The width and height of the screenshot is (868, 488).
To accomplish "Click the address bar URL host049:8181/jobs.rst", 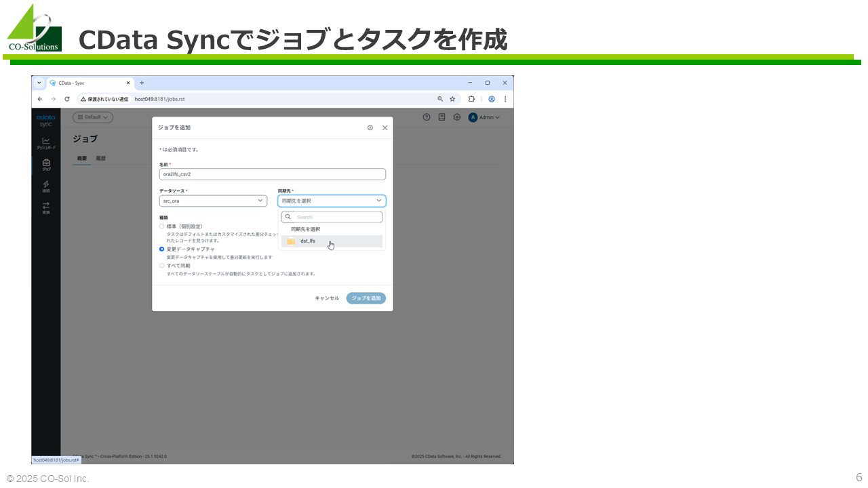I will (160, 99).
